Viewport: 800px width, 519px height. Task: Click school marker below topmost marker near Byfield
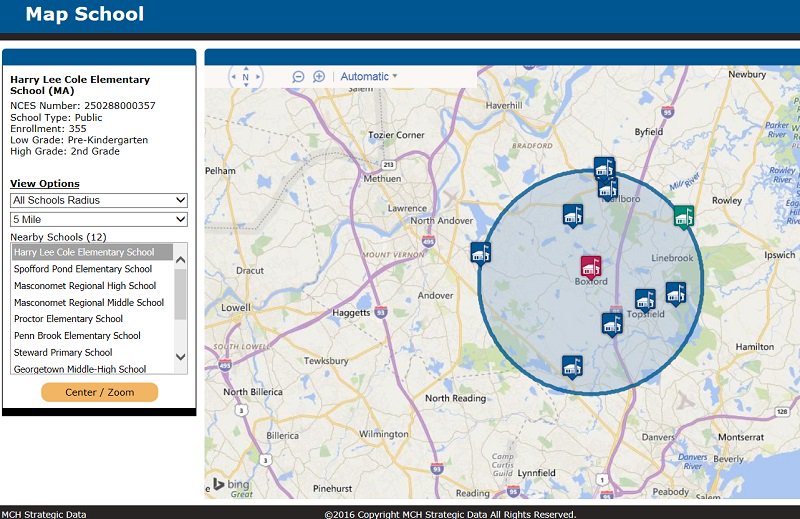[608, 188]
